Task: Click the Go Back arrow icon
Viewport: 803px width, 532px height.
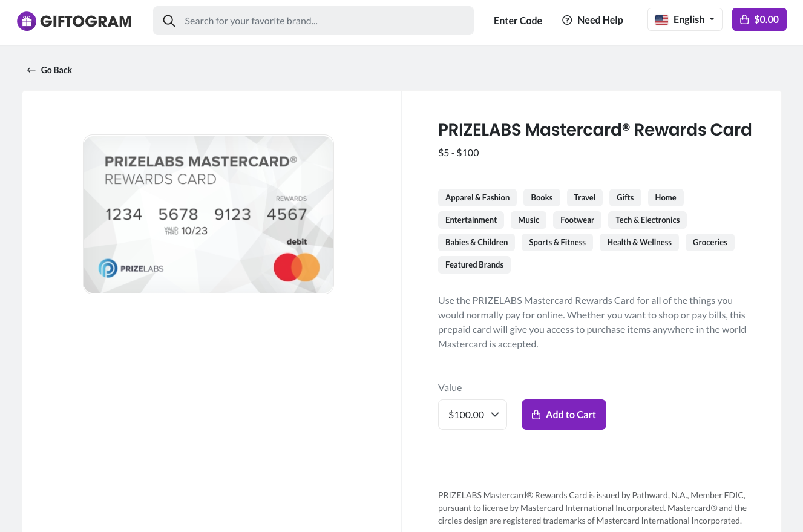Action: [x=31, y=70]
